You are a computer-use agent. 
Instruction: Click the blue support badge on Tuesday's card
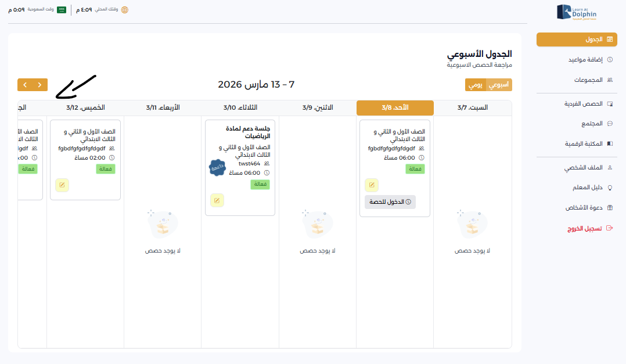tap(217, 167)
